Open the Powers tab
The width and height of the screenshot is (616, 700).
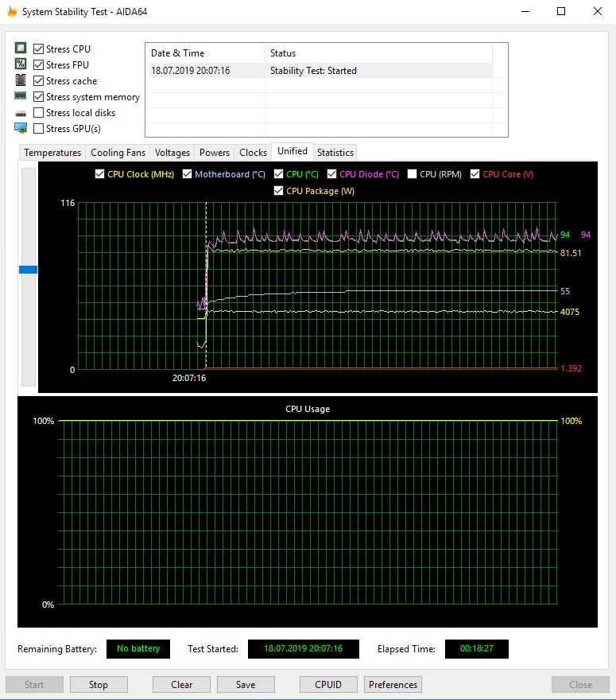pyautogui.click(x=215, y=152)
